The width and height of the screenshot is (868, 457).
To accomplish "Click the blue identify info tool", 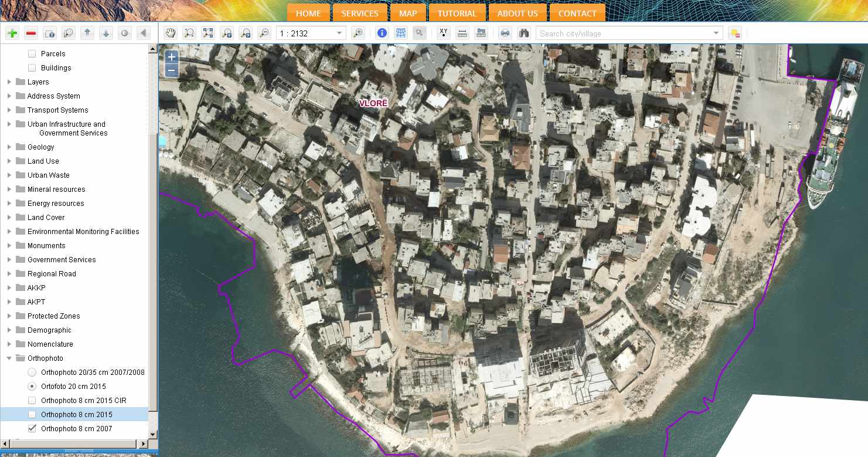I will click(382, 33).
